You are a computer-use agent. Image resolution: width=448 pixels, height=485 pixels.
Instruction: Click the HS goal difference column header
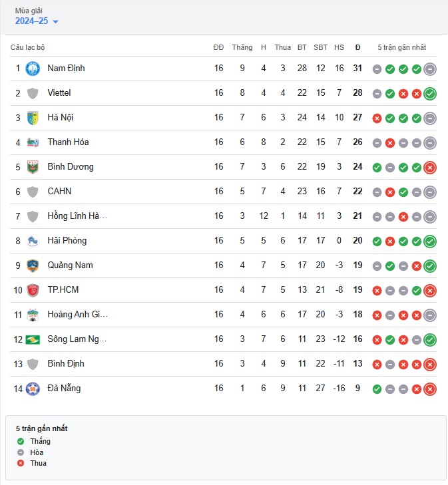339,47
